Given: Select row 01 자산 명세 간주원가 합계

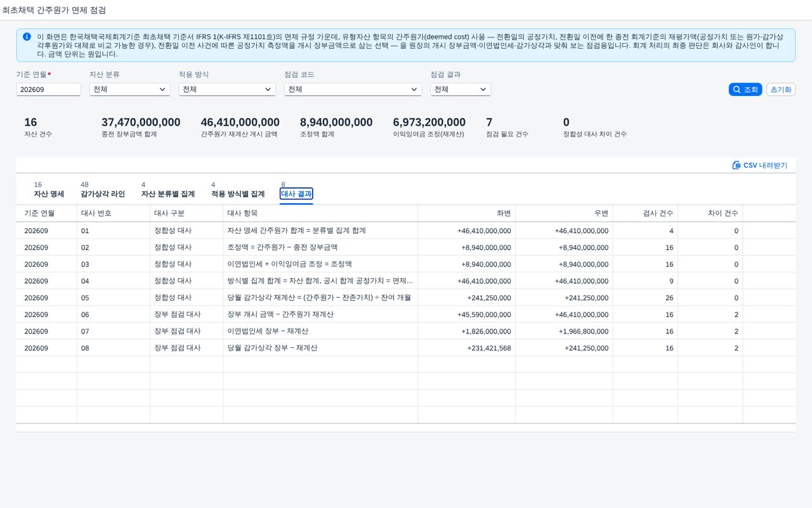Looking at the screenshot, I should click(x=406, y=231).
